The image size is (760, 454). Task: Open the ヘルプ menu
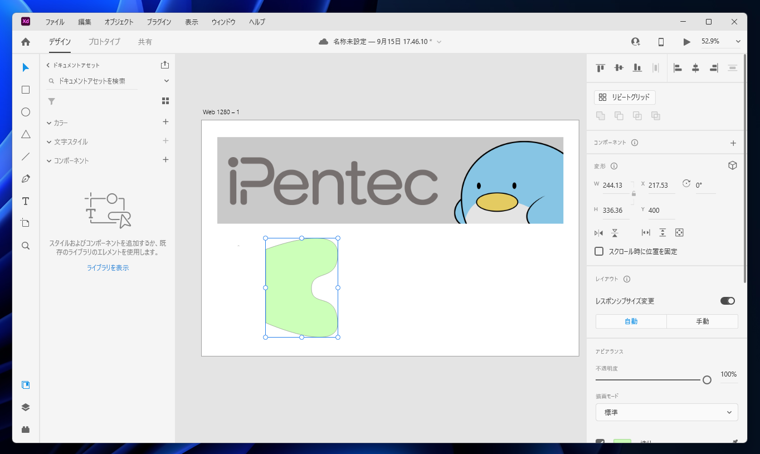257,22
